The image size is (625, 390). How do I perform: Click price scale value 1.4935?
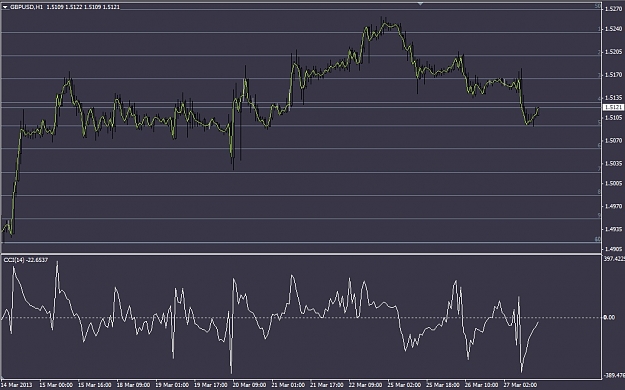(613, 229)
